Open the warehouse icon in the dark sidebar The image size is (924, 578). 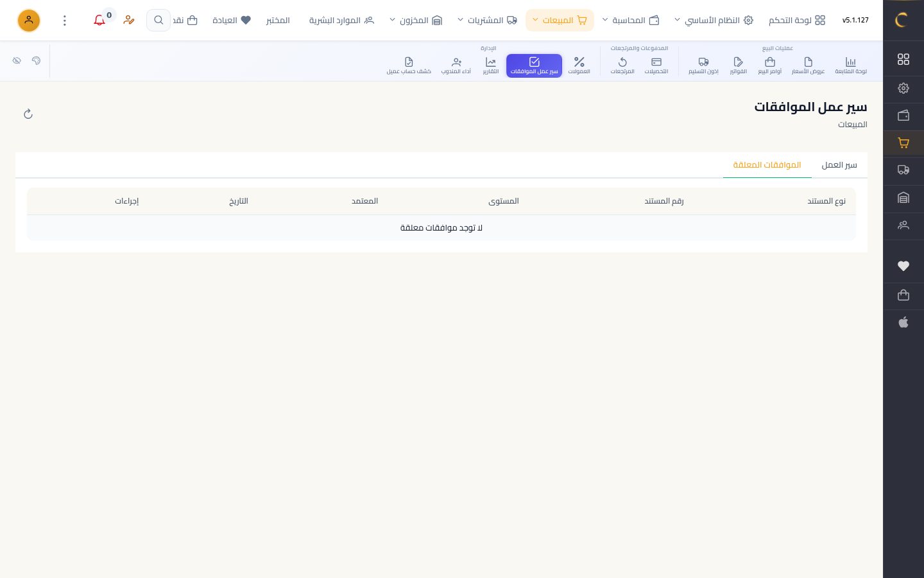(903, 198)
